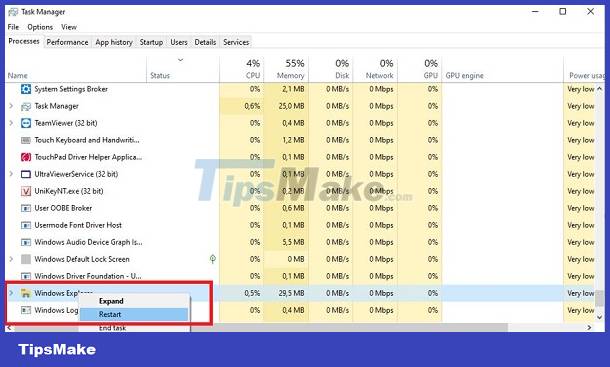Click the UniKeyNT.exe process icon
This screenshot has width=610, height=367.
(x=26, y=191)
